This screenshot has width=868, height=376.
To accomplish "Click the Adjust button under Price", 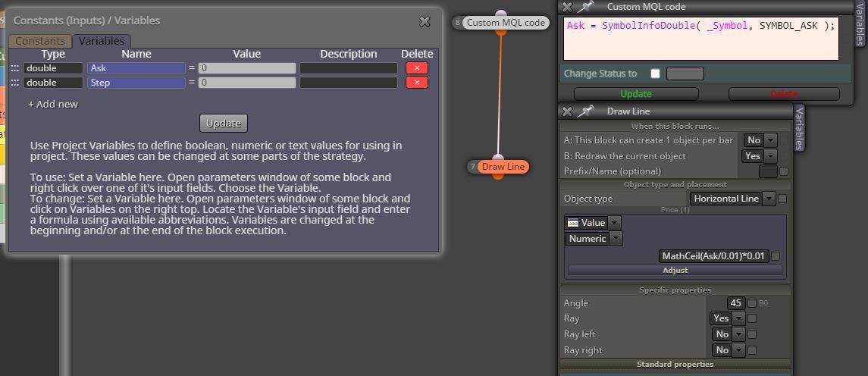I will (x=675, y=270).
